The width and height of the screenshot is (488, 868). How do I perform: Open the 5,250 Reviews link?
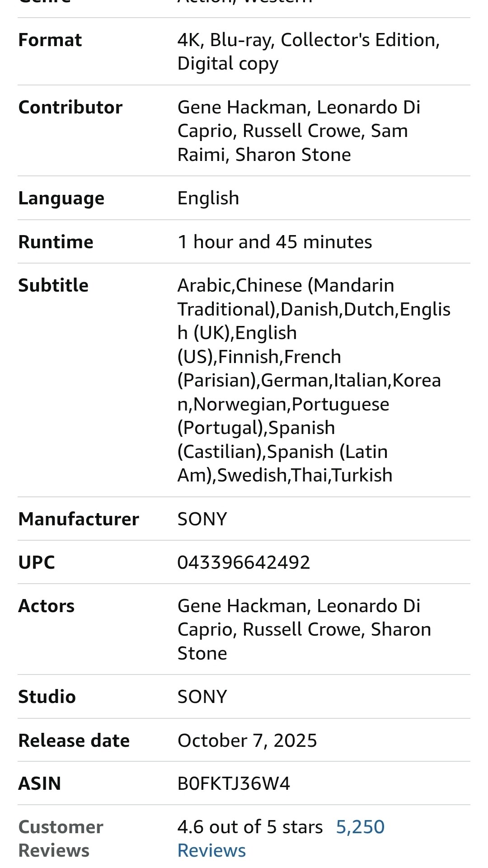coord(360,827)
